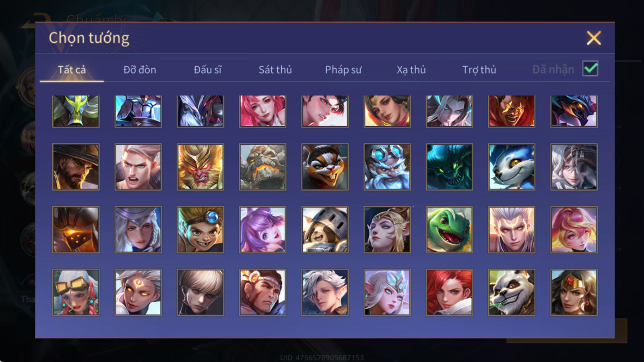
Task: Select the sloth in a knight helmet
Action: 325,230
